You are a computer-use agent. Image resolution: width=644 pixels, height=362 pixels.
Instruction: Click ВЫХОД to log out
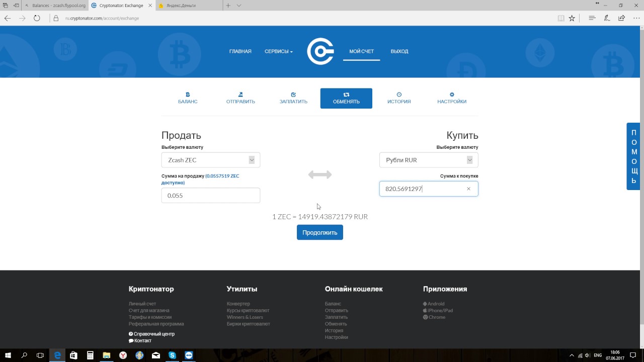(399, 51)
